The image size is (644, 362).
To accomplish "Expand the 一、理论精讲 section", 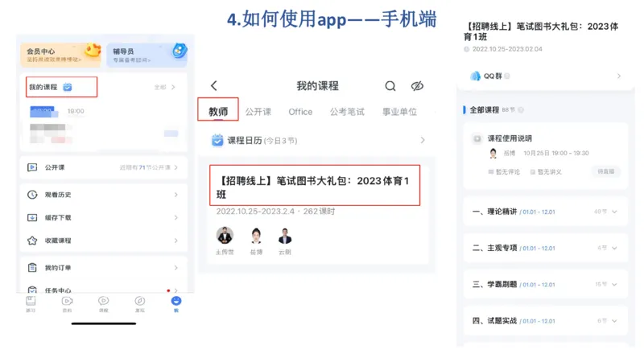I will pyautogui.click(x=546, y=212).
